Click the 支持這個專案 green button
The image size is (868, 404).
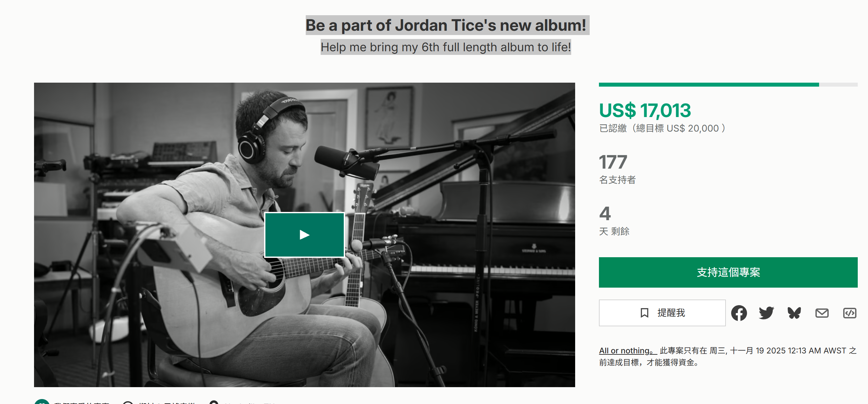pyautogui.click(x=728, y=272)
